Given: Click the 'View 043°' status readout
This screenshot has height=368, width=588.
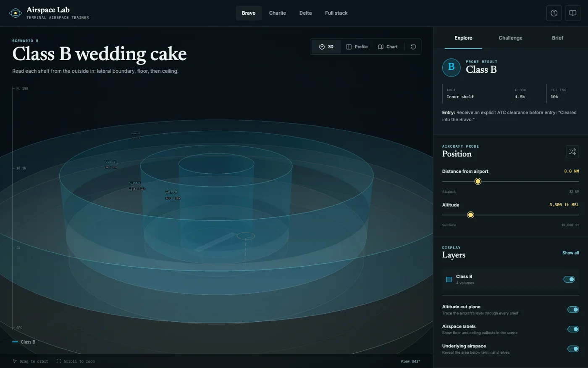Looking at the screenshot, I should click(x=410, y=361).
